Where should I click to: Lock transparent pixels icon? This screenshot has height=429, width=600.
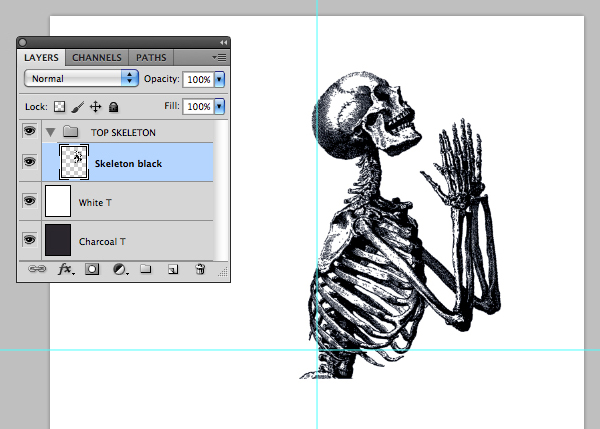point(59,106)
